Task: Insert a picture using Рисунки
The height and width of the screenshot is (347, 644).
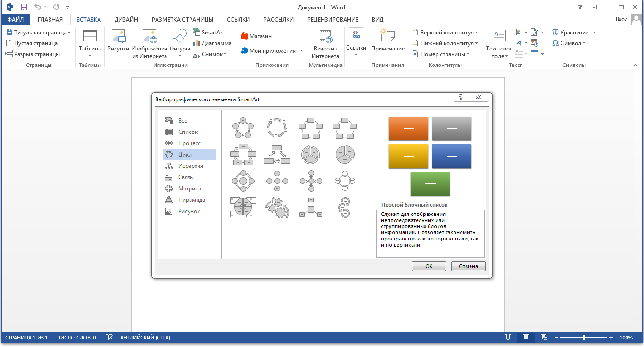Action: coord(118,42)
